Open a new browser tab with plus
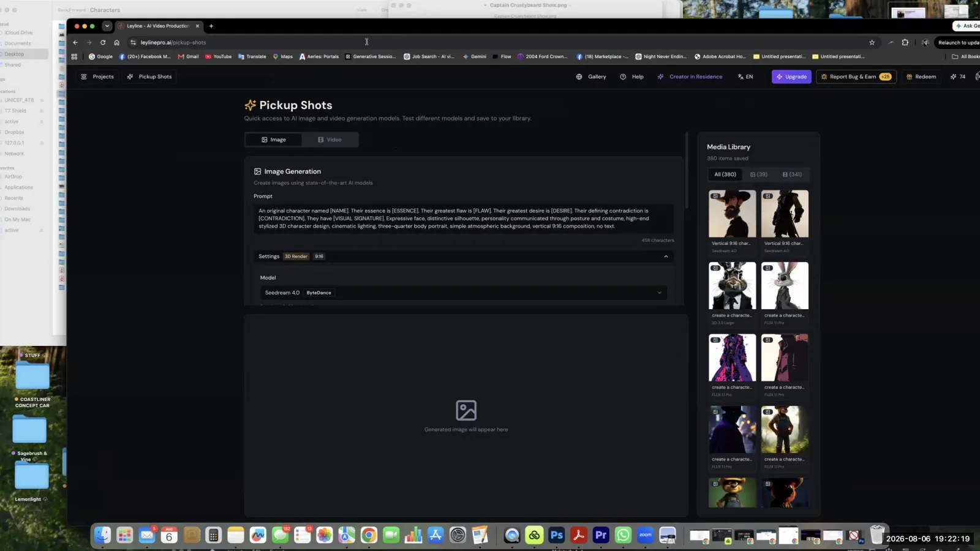Screen dimensions: 980x551 (211, 26)
